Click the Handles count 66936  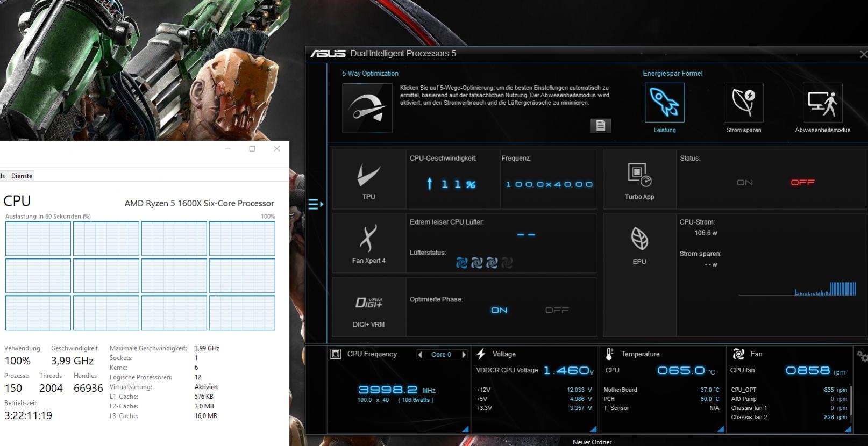pyautogui.click(x=88, y=388)
